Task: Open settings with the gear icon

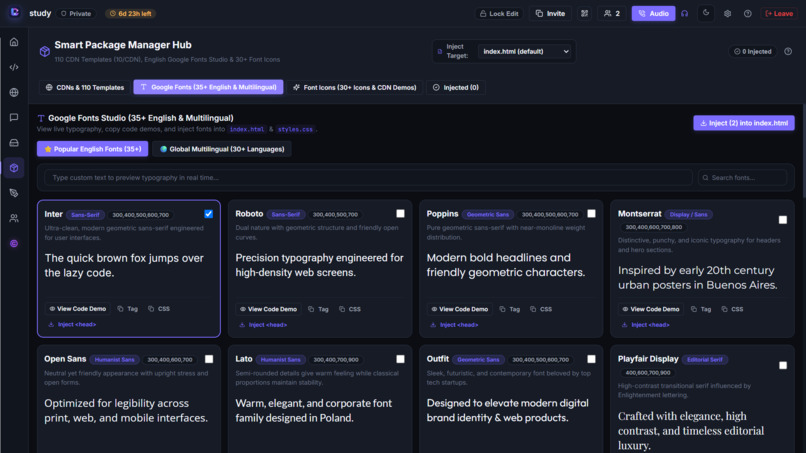Action: 727,14
